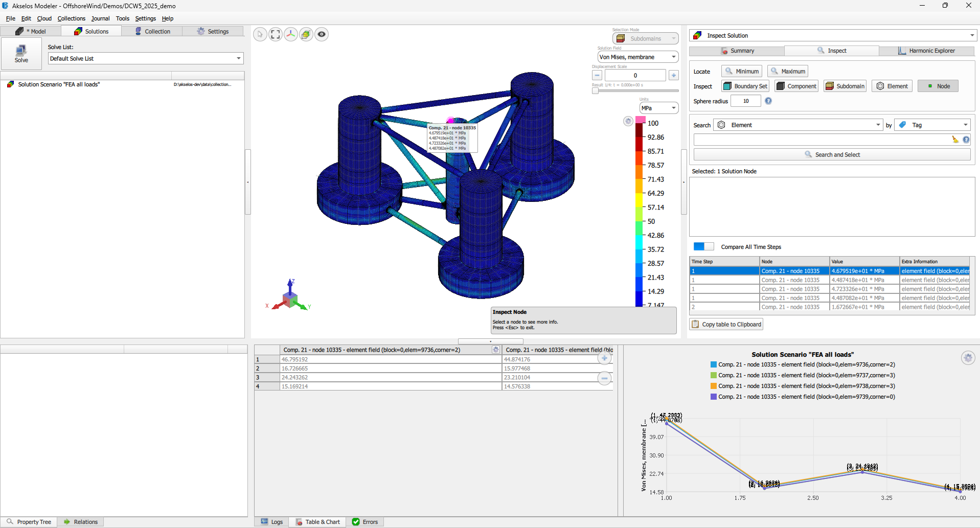980x528 pixels.
Task: Open the Collections menu
Action: [x=72, y=18]
